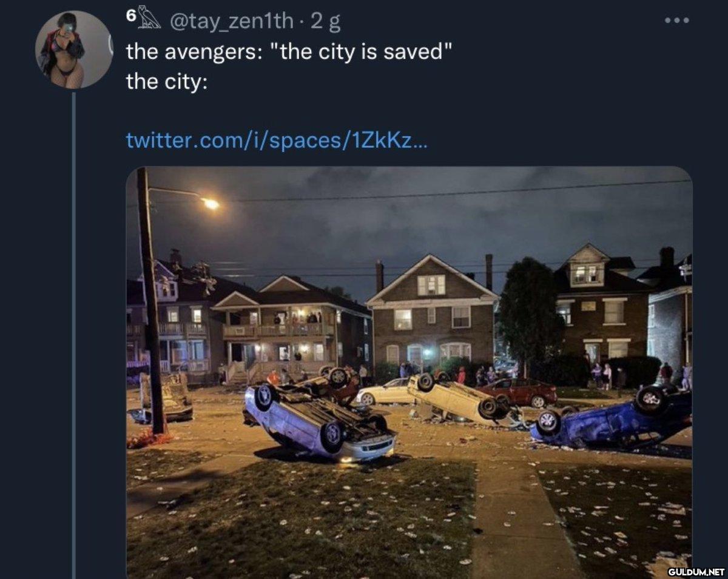Click the glowing streetlight in photo
Viewport: 728px width, 579px height.
coord(210,204)
